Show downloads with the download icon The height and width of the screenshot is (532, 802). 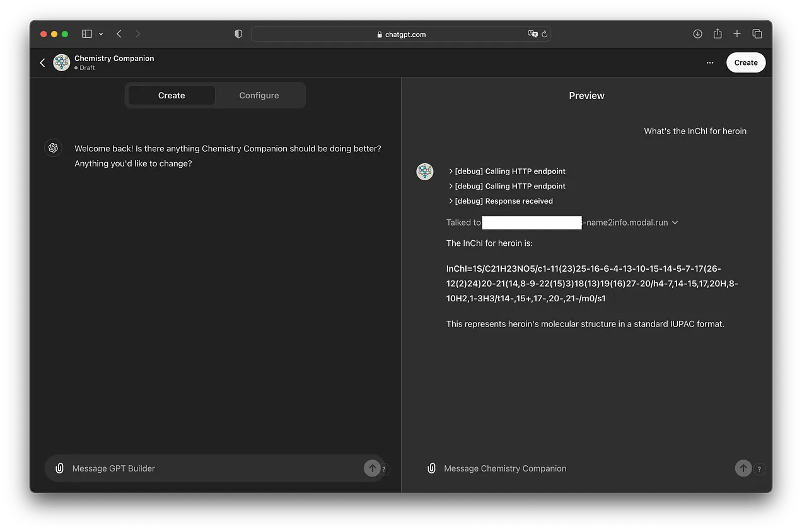[697, 34]
